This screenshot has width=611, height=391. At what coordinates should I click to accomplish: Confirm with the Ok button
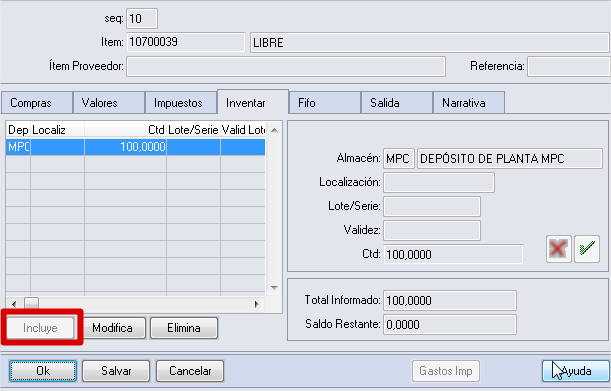43,370
